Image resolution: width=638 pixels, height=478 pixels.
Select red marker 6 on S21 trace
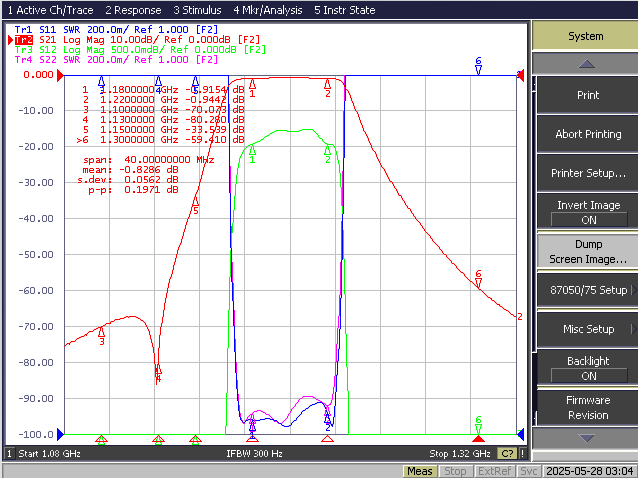pos(478,278)
